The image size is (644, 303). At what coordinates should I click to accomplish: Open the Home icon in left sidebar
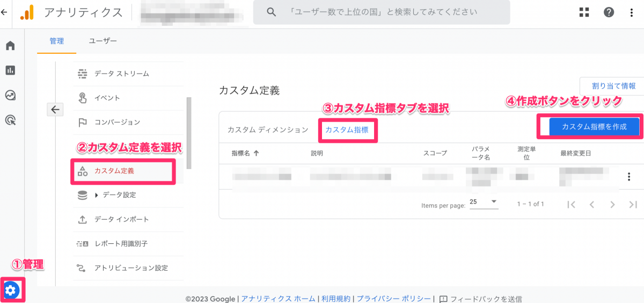coord(10,46)
